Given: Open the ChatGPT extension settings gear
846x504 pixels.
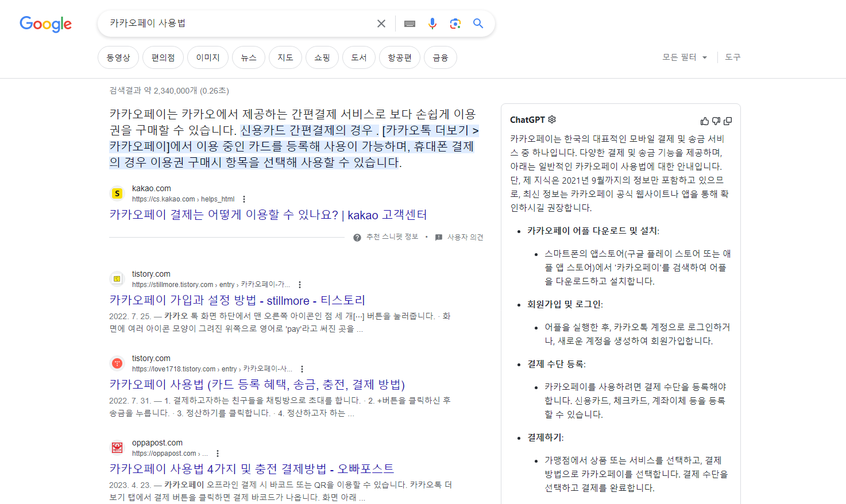Looking at the screenshot, I should pyautogui.click(x=552, y=119).
